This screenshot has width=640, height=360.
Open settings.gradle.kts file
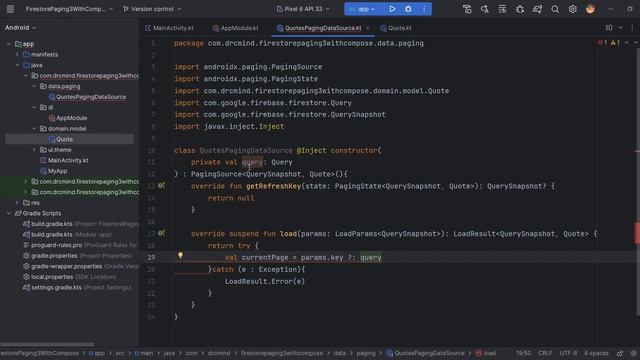51,288
